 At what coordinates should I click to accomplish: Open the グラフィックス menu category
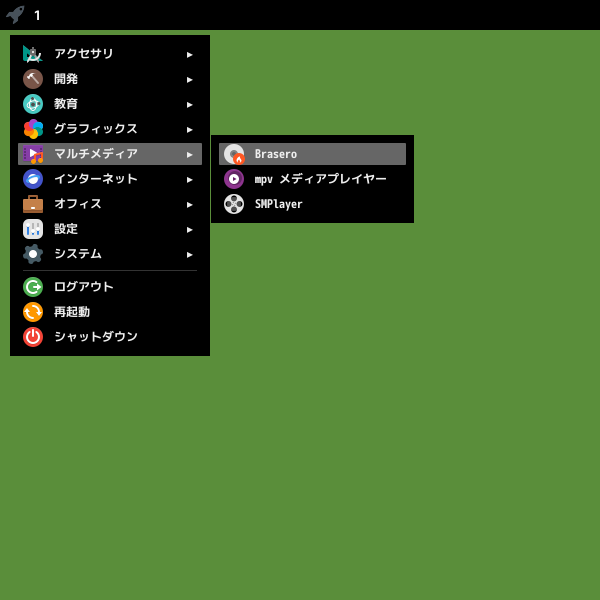pyautogui.click(x=110, y=129)
